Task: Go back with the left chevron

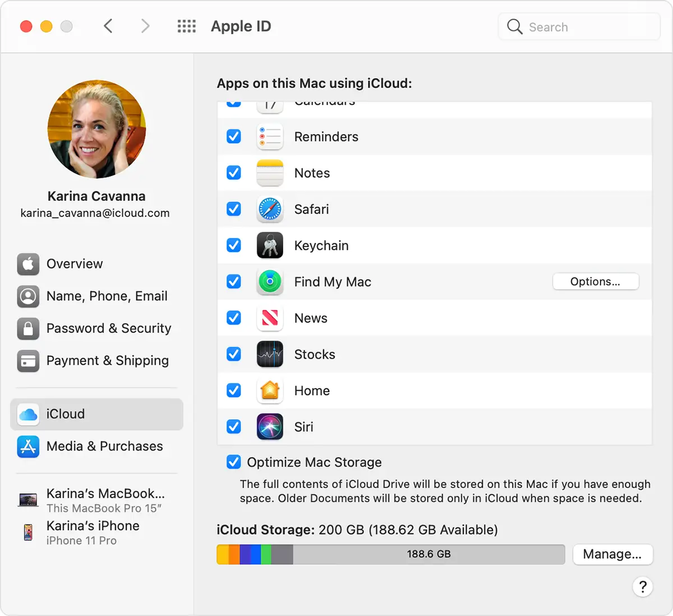Action: (108, 26)
